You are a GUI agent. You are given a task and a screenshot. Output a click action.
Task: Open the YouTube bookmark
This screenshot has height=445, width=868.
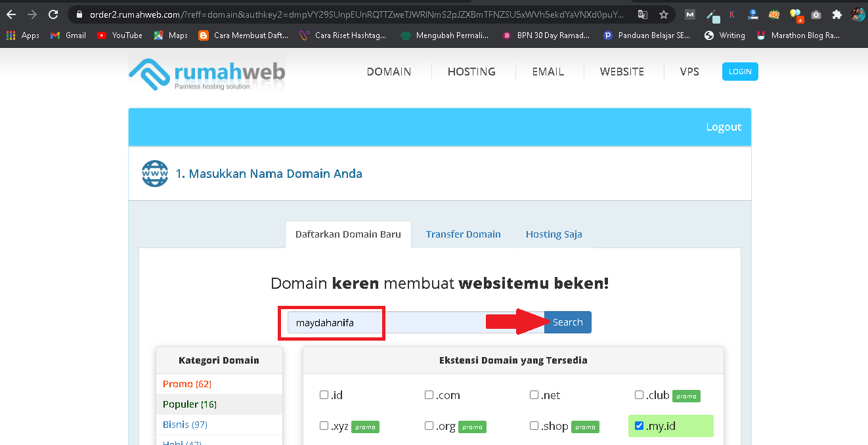coord(119,35)
